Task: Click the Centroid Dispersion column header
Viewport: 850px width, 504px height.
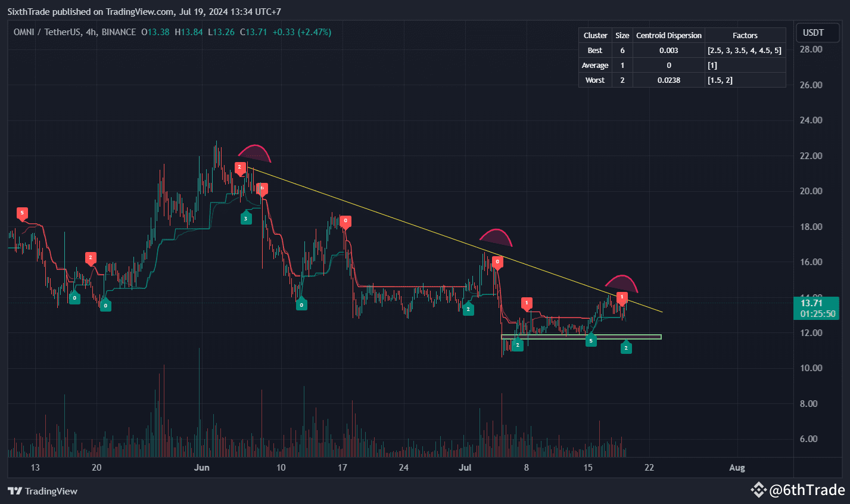Action: (668, 35)
